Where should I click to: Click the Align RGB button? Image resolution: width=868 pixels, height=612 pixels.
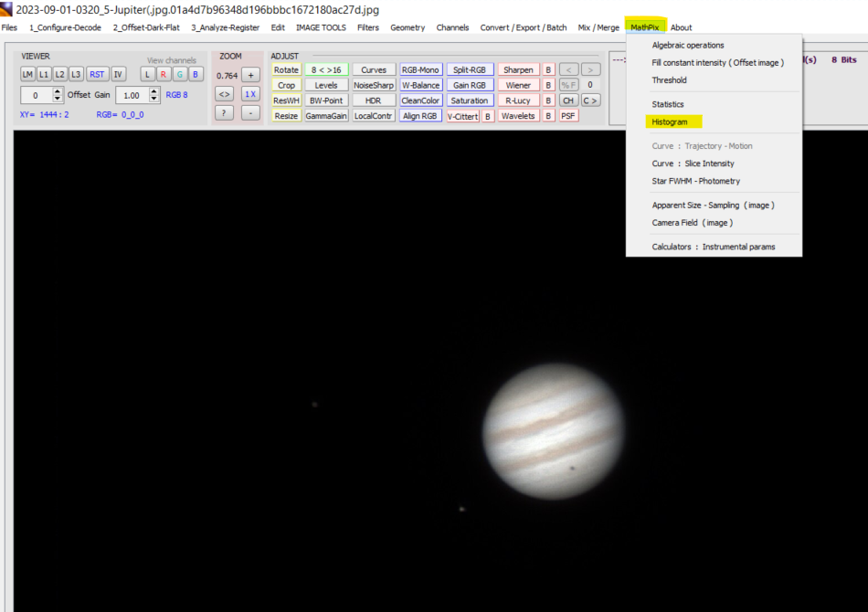420,116
